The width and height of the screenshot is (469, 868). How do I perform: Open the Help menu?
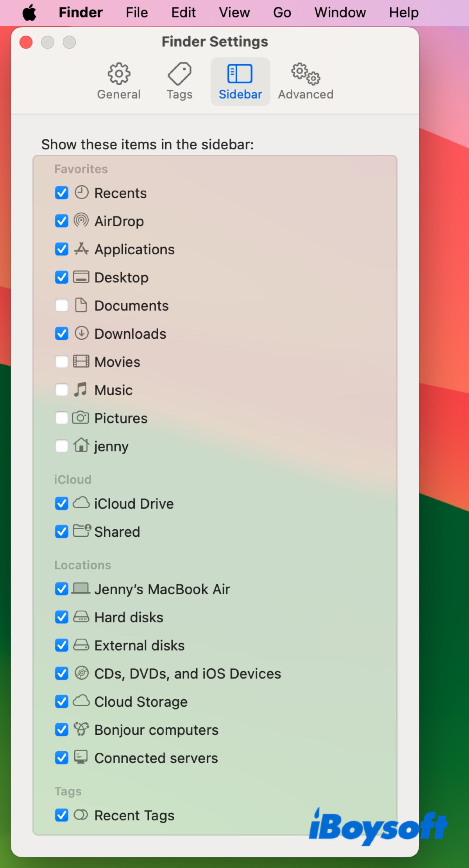tap(404, 13)
